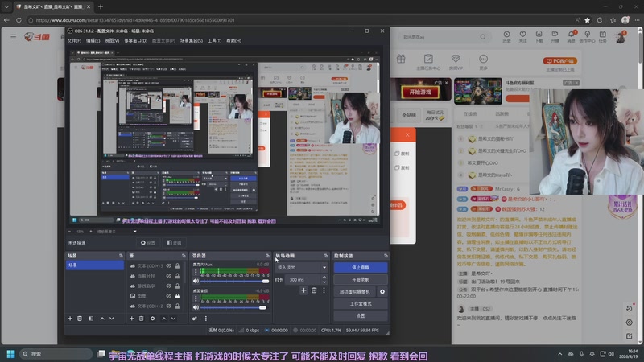
Task: Click the trash icon in the transitions panel
Action: tap(314, 290)
